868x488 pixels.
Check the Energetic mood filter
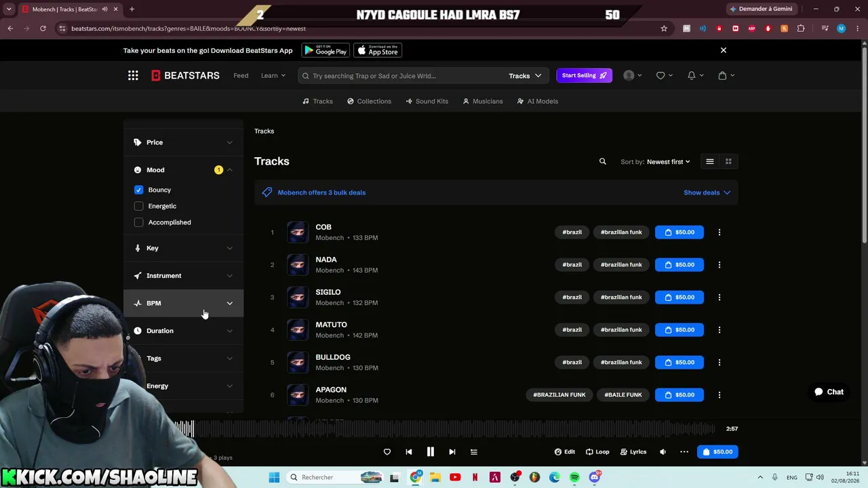[139, 206]
